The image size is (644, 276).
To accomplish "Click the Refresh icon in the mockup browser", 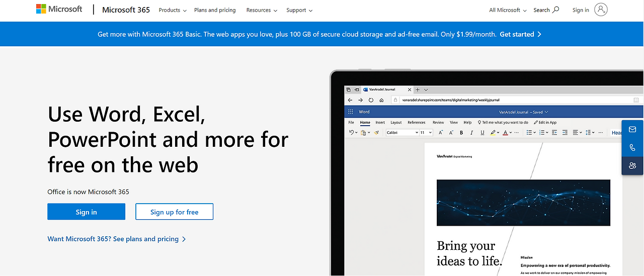I will click(371, 100).
